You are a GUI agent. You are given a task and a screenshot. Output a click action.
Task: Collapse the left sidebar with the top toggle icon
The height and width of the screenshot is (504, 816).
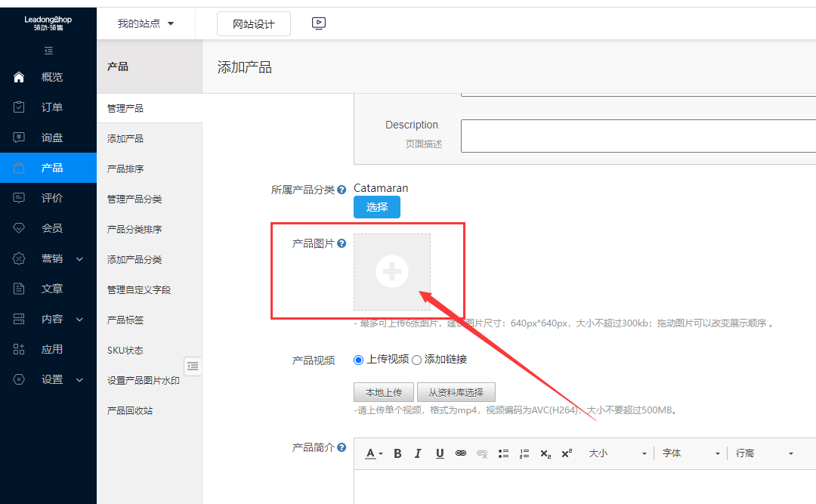pyautogui.click(x=48, y=51)
